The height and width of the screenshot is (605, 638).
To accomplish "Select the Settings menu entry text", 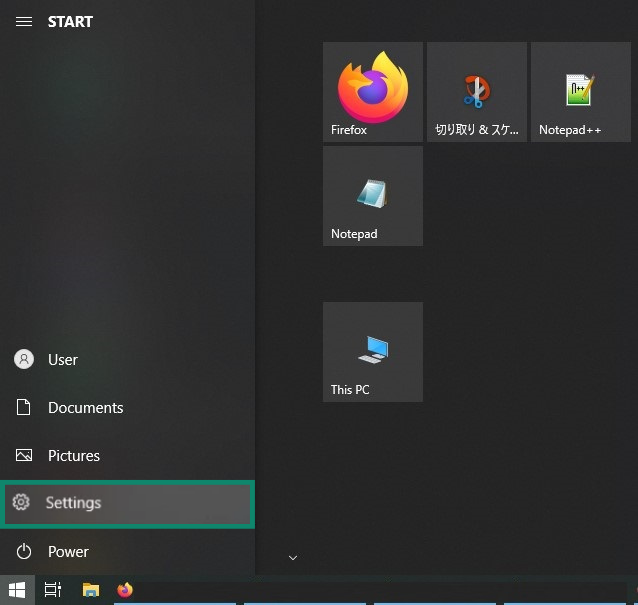I will tap(73, 503).
